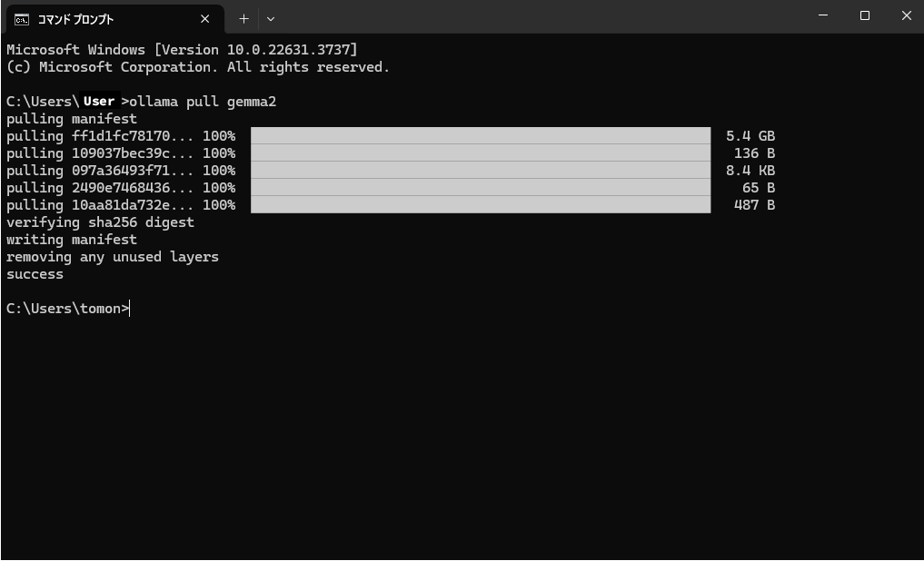Click the "verifying sha256 digest" line
Screen dimensions: 924x561
click(x=100, y=222)
